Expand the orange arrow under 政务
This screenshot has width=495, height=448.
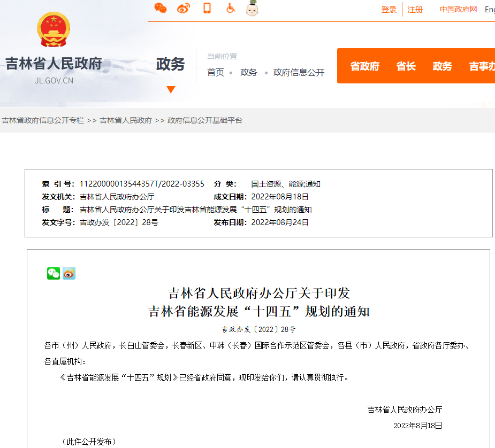(x=170, y=90)
